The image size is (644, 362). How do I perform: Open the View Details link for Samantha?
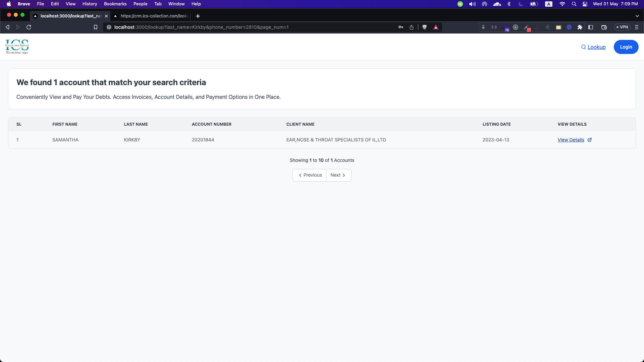(571, 140)
